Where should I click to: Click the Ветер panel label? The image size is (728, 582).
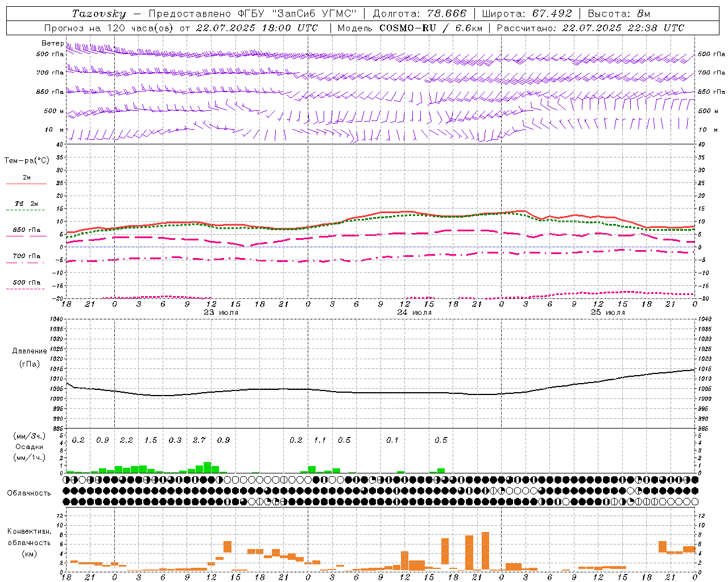tap(53, 43)
